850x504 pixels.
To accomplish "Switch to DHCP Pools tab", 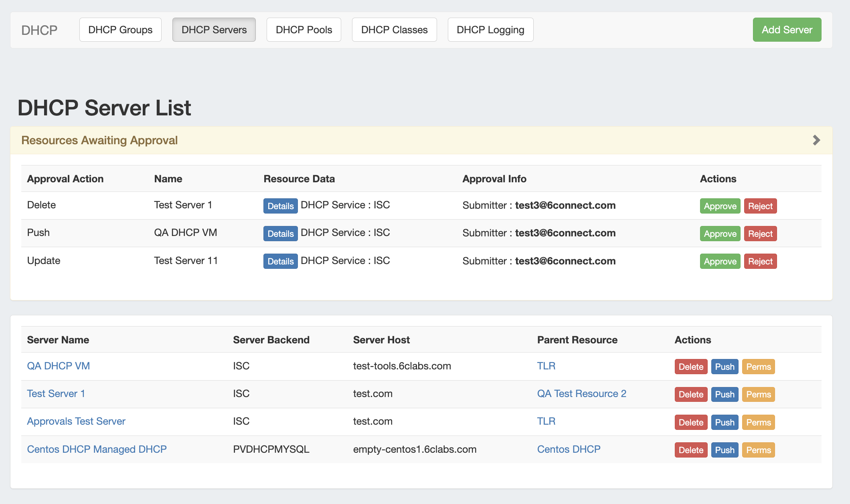I will (x=304, y=30).
